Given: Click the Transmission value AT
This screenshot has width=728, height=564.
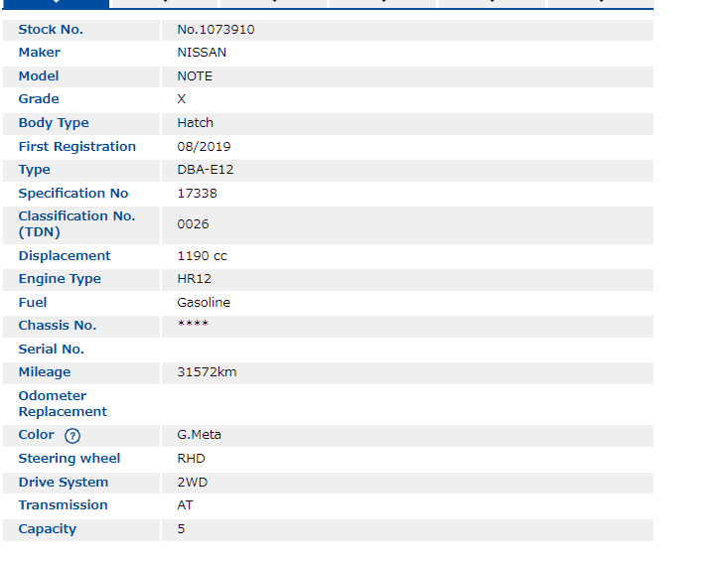Looking at the screenshot, I should 185,505.
